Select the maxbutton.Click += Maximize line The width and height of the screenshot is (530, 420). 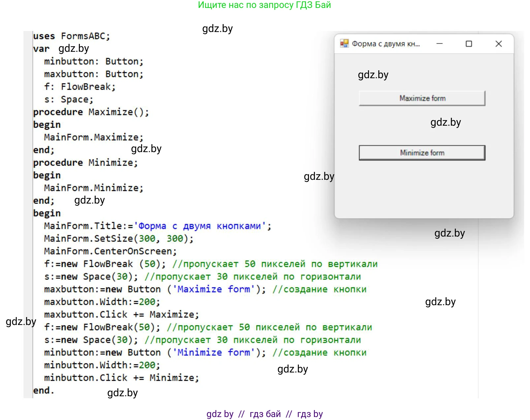tap(121, 314)
